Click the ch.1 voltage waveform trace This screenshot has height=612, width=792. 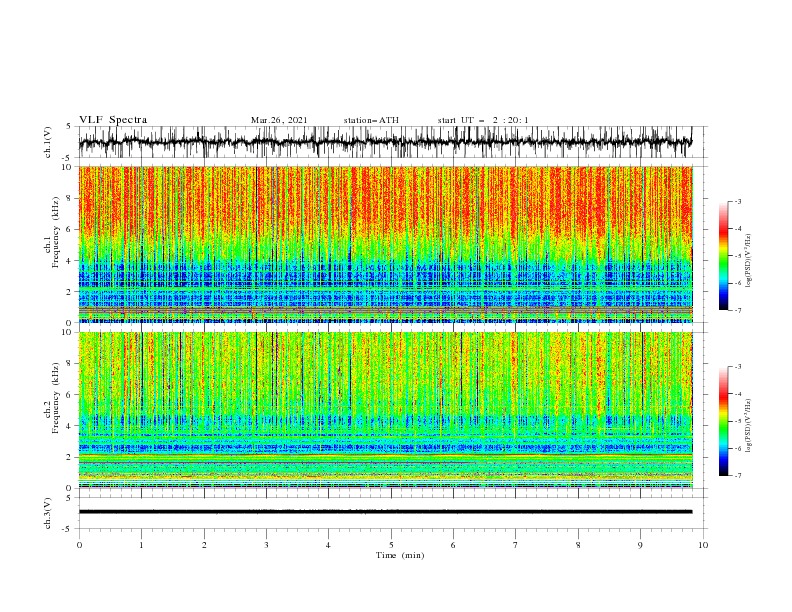pyautogui.click(x=386, y=142)
